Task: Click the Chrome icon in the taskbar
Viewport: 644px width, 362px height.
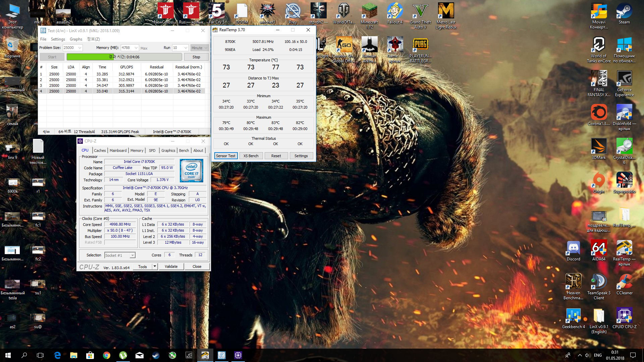Action: pos(107,355)
